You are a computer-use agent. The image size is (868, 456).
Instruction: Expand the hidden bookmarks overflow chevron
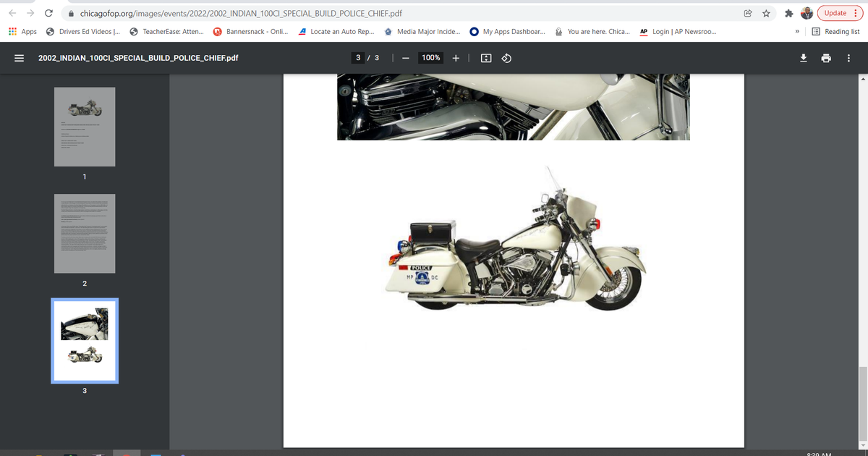[x=797, y=32]
